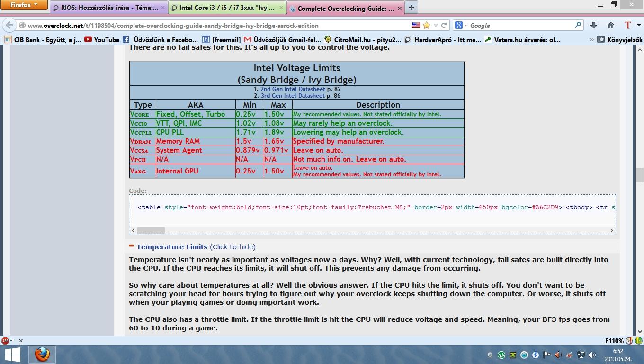
Task: Show more bookmarks with the chevron
Action: tap(591, 40)
